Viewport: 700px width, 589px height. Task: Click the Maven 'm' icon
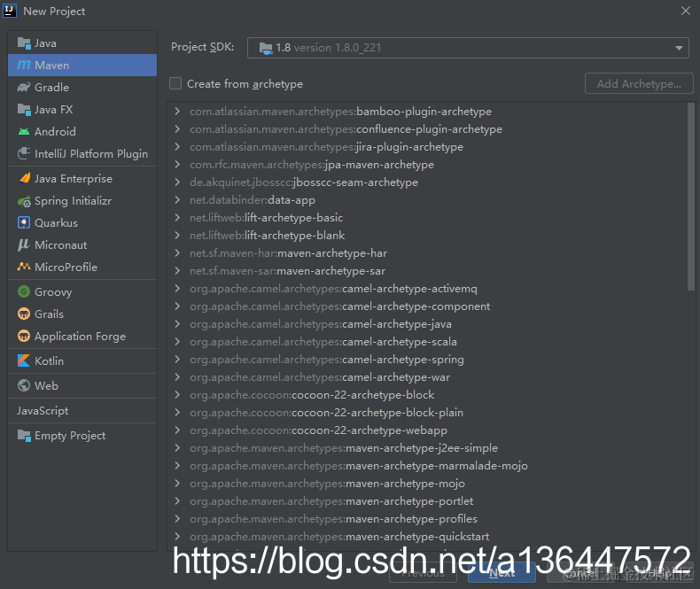click(24, 66)
